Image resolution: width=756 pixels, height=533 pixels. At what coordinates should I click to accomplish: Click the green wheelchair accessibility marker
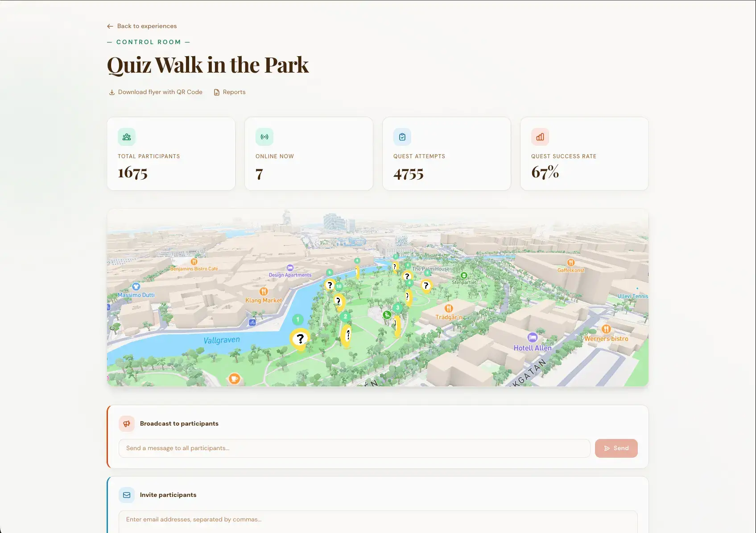pyautogui.click(x=387, y=315)
